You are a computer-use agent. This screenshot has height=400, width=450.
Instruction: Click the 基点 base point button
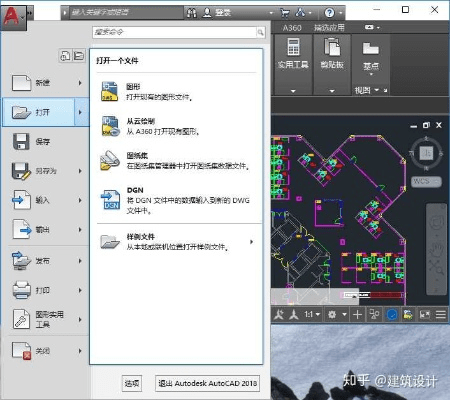tap(371, 58)
